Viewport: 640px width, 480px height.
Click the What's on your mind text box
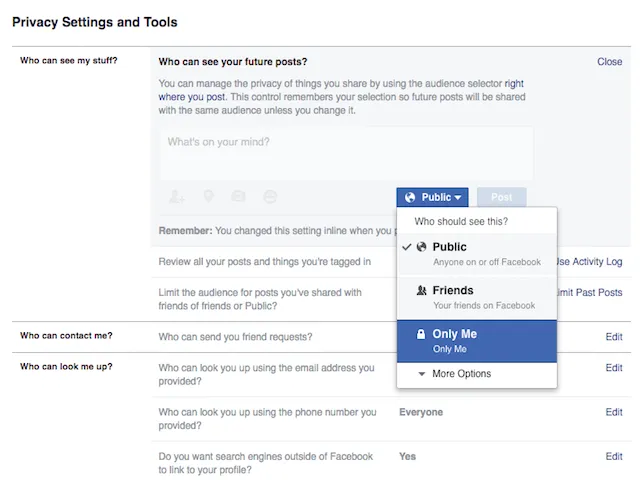point(346,152)
